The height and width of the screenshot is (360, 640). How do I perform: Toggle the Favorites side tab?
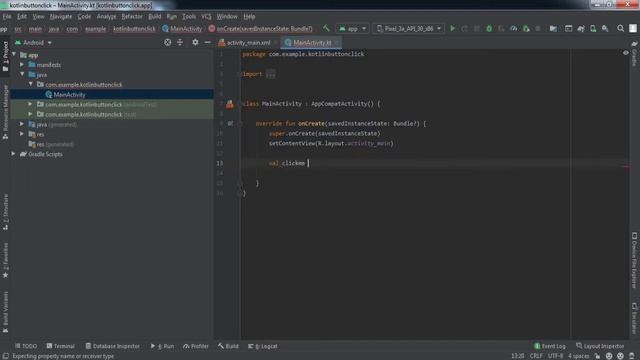click(5, 260)
